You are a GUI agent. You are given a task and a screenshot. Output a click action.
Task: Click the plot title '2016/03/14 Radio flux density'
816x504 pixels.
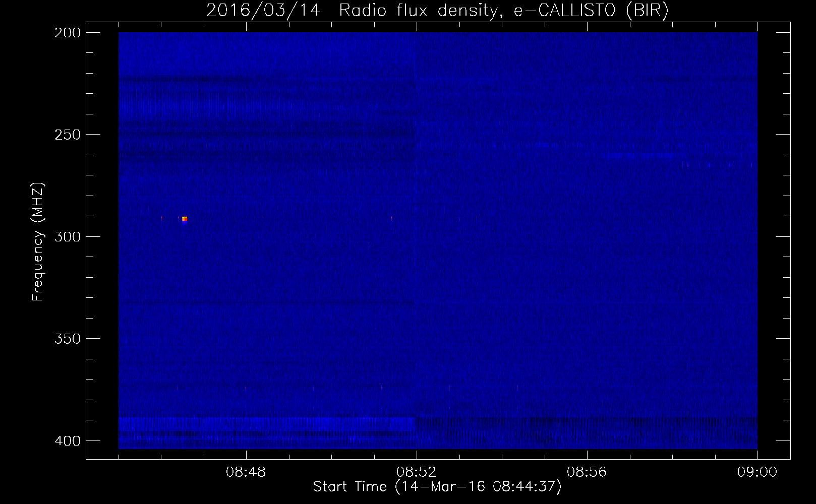pyautogui.click(x=437, y=10)
